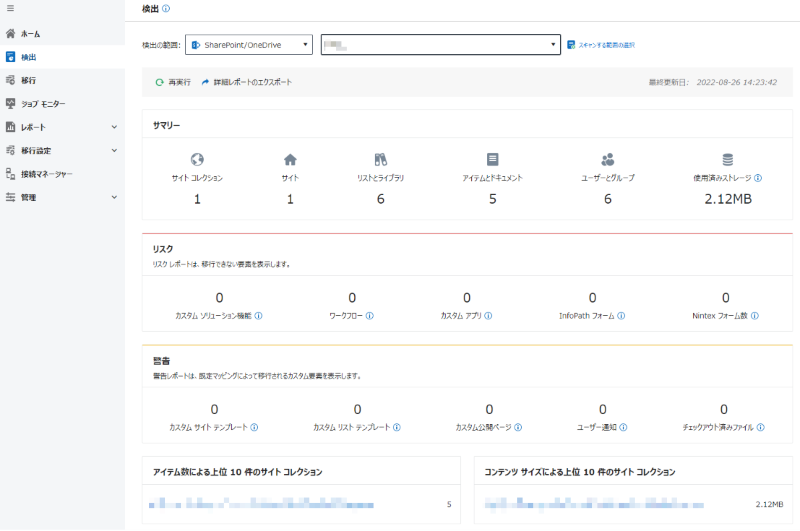Click the サイト コレクション label
800x531 pixels.
[197, 178]
